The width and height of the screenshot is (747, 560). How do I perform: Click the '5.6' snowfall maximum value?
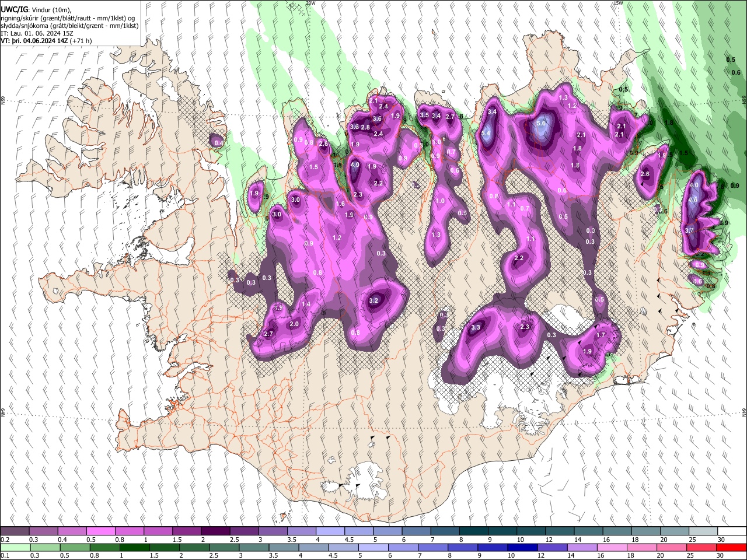[x=541, y=123]
